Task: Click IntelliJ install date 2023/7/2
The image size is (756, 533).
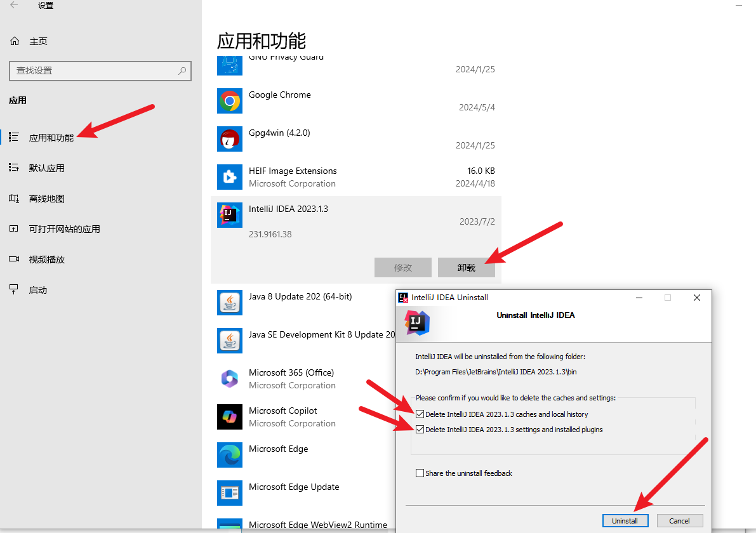Action: [477, 221]
